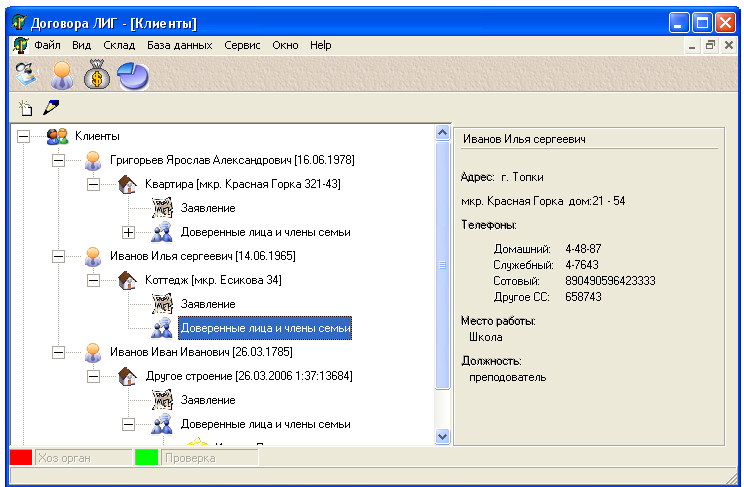This screenshot has width=744, height=487.
Task: Click the pen edit small toolbar icon
Action: pos(51,107)
